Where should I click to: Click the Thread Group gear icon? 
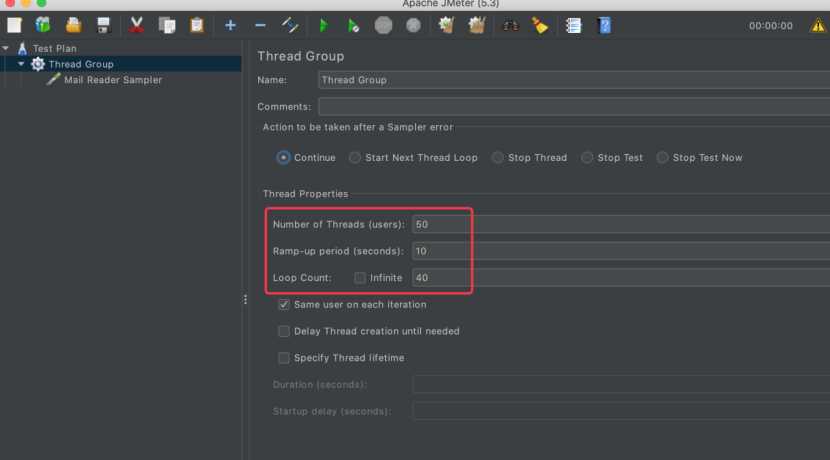click(x=38, y=64)
